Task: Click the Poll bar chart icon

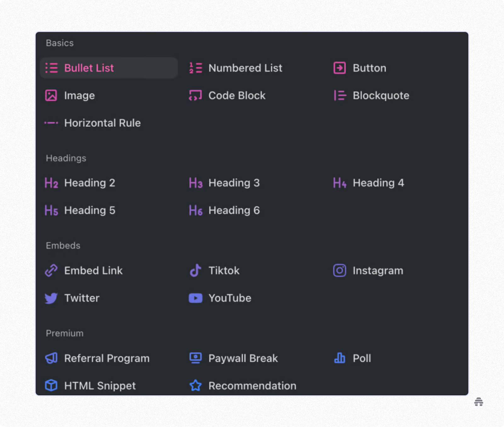Action: coord(340,358)
